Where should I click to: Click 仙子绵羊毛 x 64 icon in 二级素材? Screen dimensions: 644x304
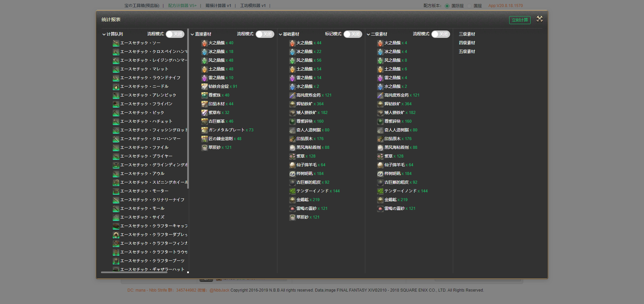coord(380,165)
